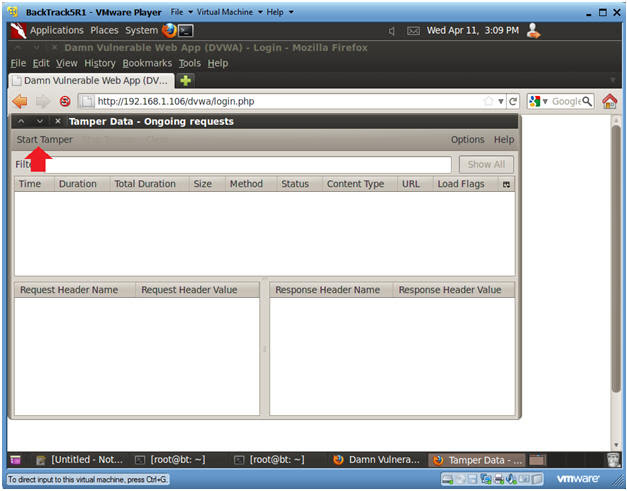This screenshot has width=627, height=491.
Task: Open Tamper Data Options menu
Action: coord(467,140)
